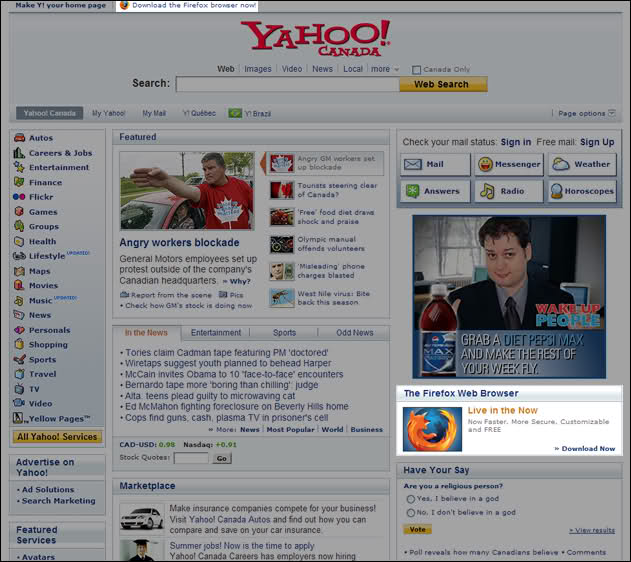Screen dimensions: 631x562
Task: Click the Games dice icon
Action: (19, 211)
